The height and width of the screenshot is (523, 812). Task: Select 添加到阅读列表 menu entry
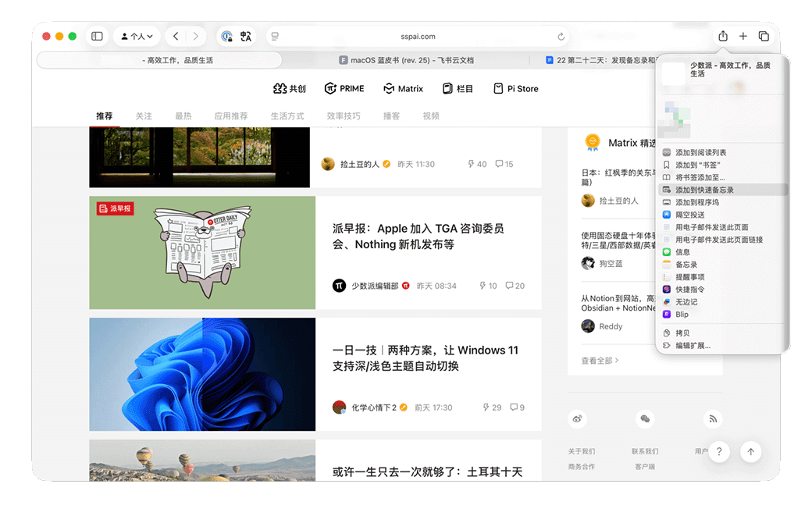(x=700, y=153)
